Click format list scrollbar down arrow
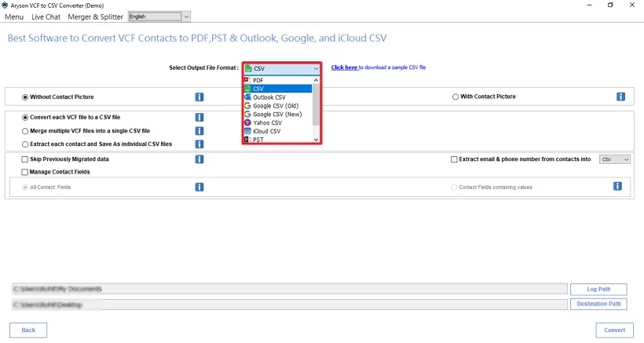 click(316, 140)
